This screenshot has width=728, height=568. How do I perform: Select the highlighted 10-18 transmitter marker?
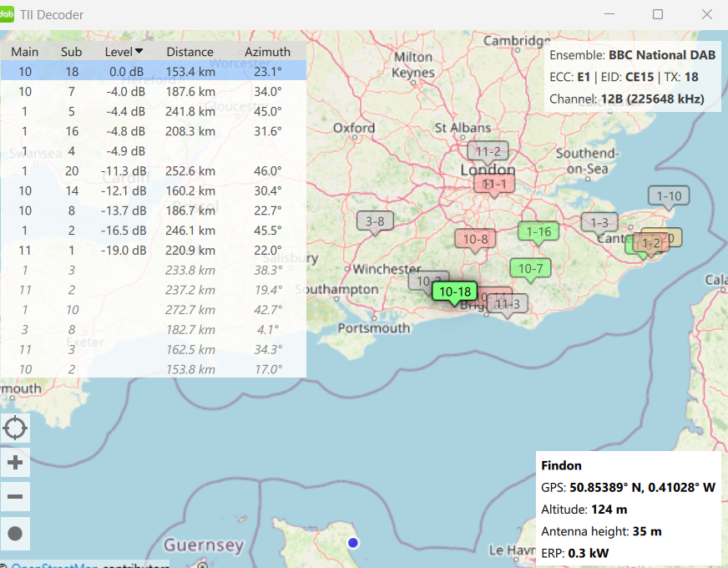coord(454,292)
